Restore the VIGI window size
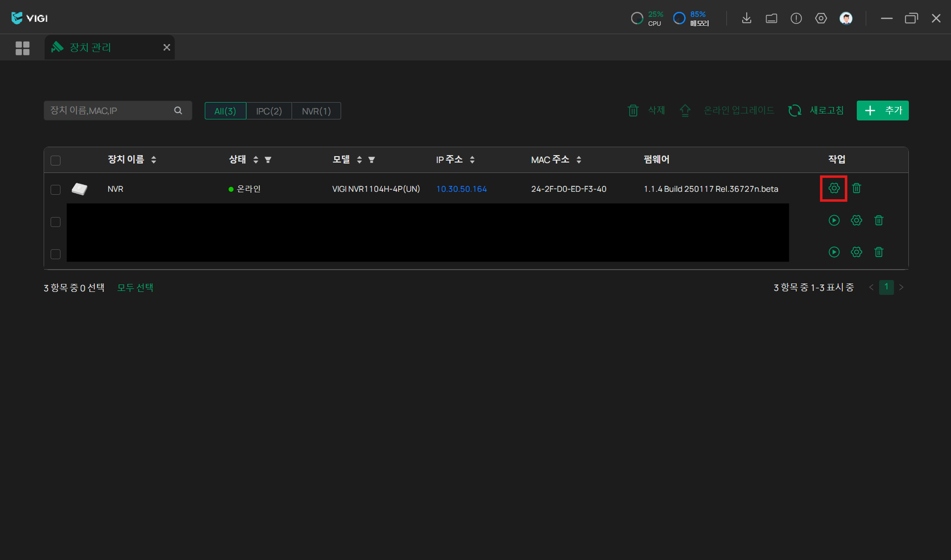This screenshot has width=951, height=560. click(911, 18)
